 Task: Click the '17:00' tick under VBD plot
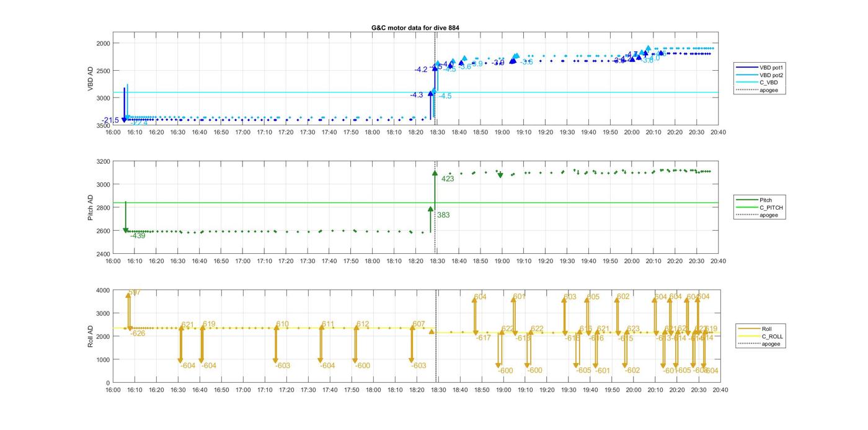tap(242, 132)
